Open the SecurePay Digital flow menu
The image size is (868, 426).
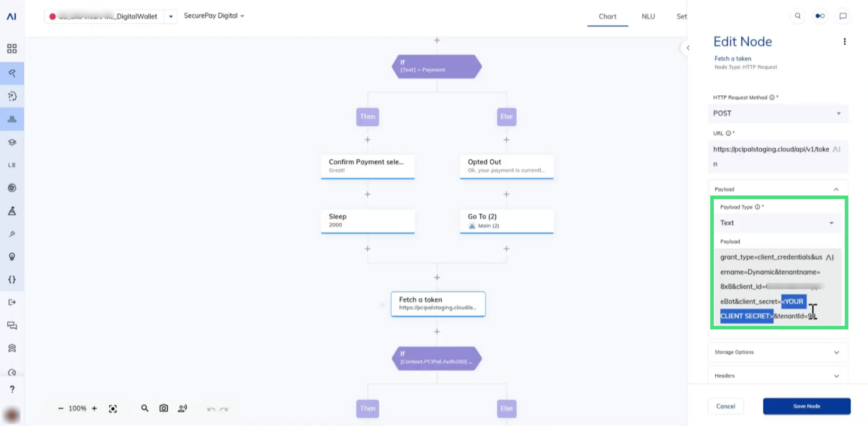point(214,16)
